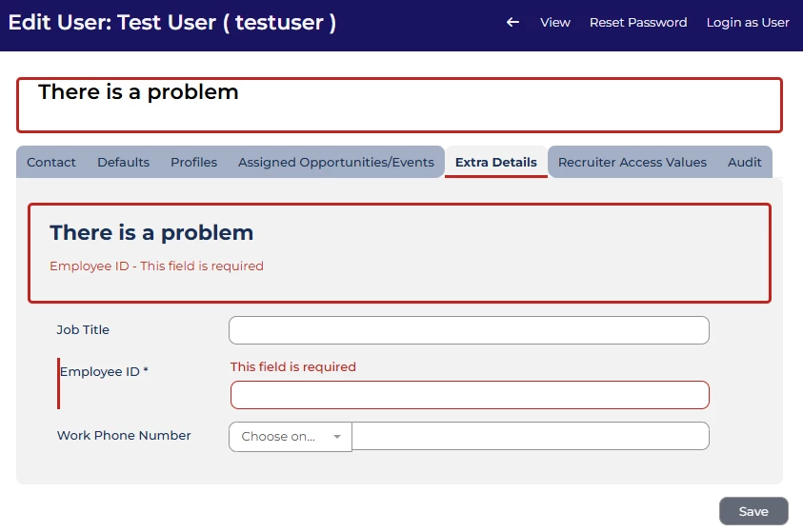803x532 pixels.
Task: Click the Employee ID input field
Action: 470,395
